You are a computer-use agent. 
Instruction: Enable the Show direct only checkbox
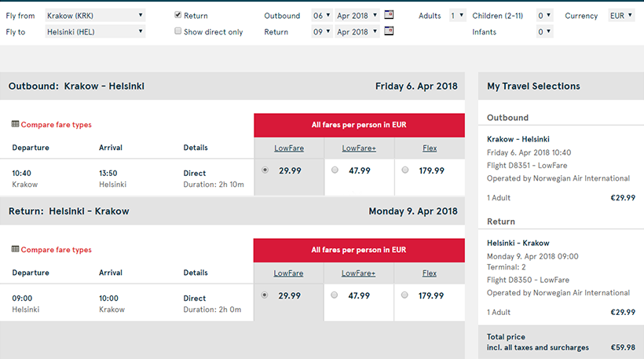click(178, 31)
